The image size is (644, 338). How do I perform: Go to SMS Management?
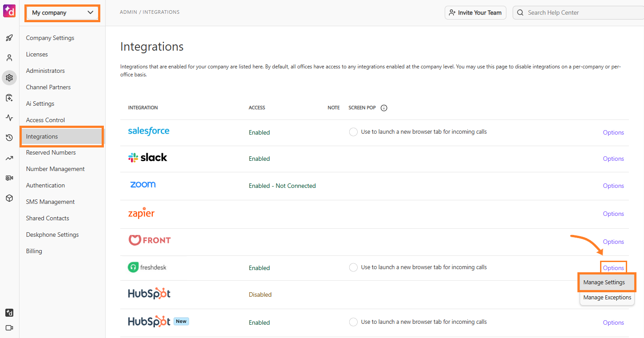tap(50, 202)
